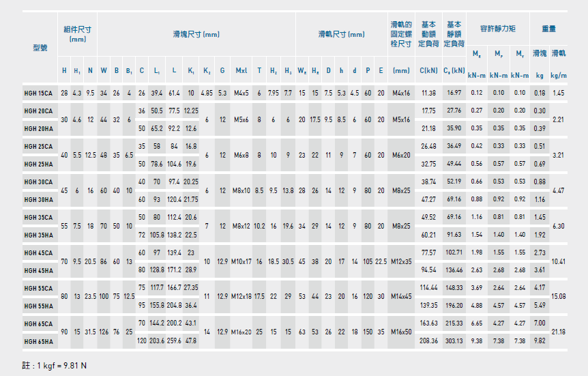Select the Mxl column header

[241, 71]
